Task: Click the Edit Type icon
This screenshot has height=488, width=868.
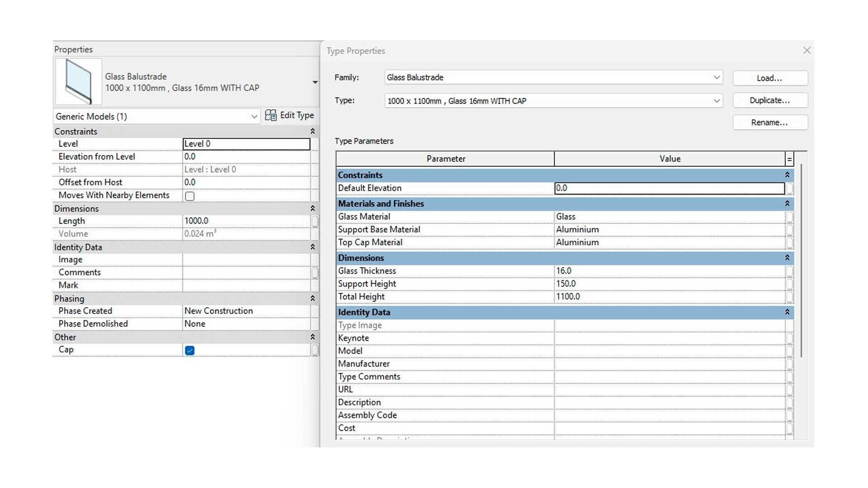Action: (271, 116)
